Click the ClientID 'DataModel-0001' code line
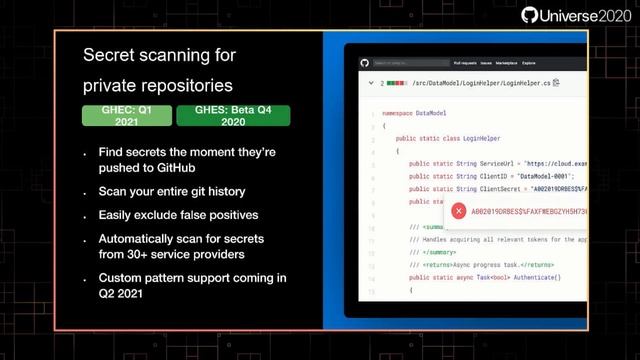 click(491, 176)
